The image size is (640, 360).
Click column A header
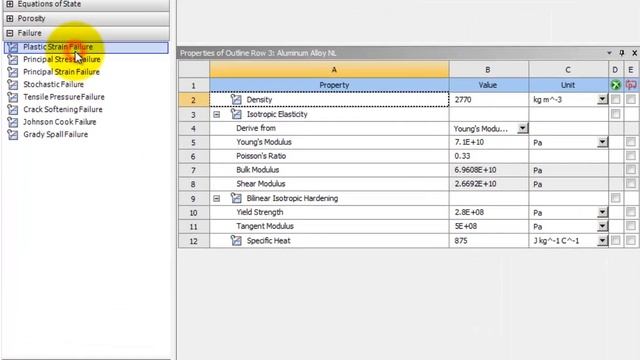(329, 70)
